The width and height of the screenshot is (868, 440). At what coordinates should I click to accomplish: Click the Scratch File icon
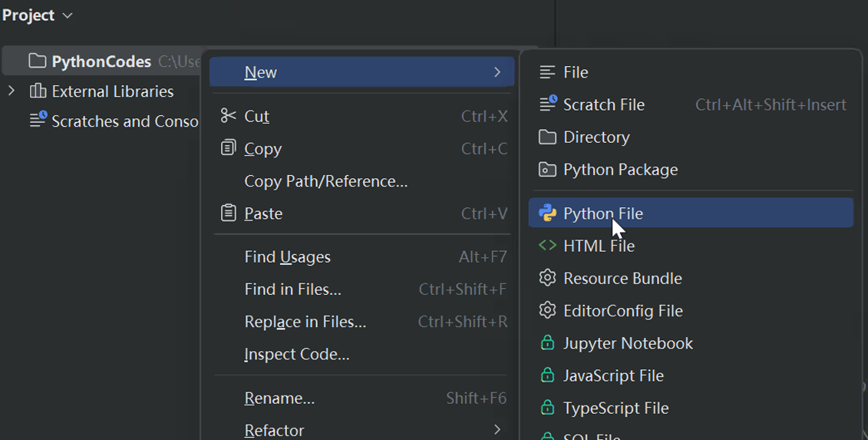(x=547, y=104)
